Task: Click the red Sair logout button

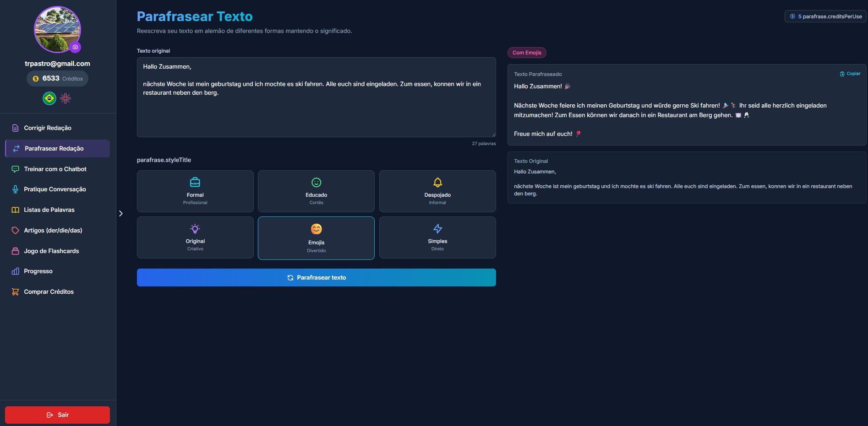Action: click(x=57, y=415)
